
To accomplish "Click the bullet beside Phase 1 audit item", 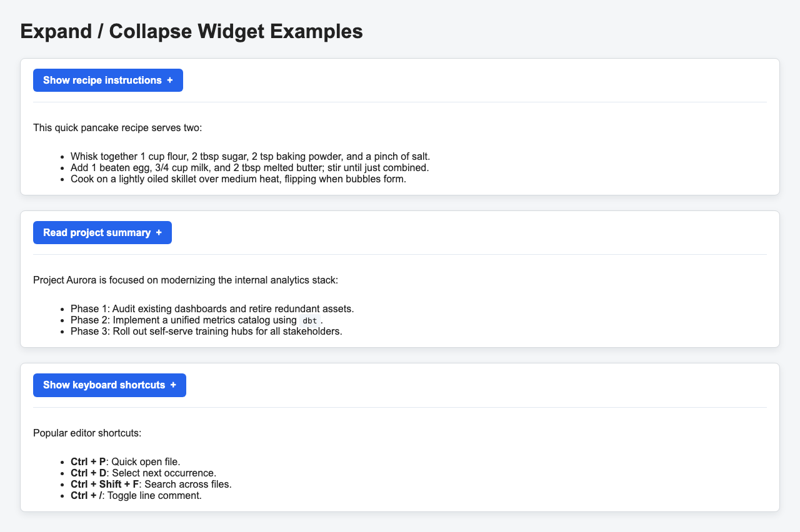I will [x=61, y=308].
